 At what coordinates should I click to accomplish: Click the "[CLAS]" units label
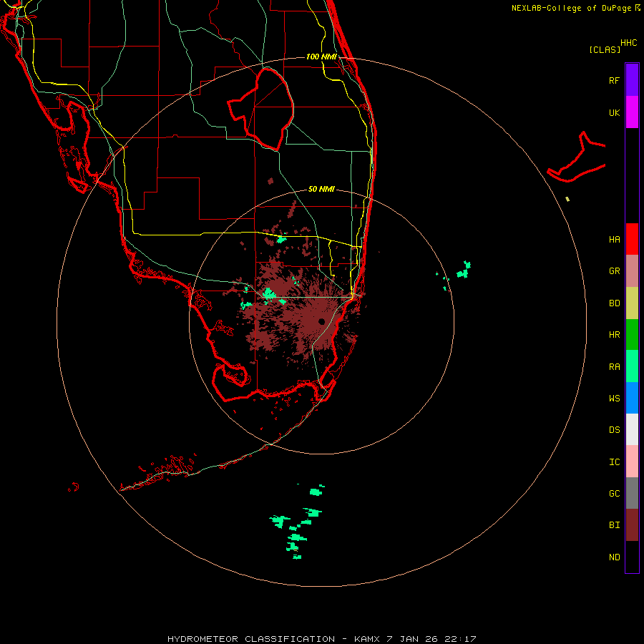pyautogui.click(x=605, y=49)
